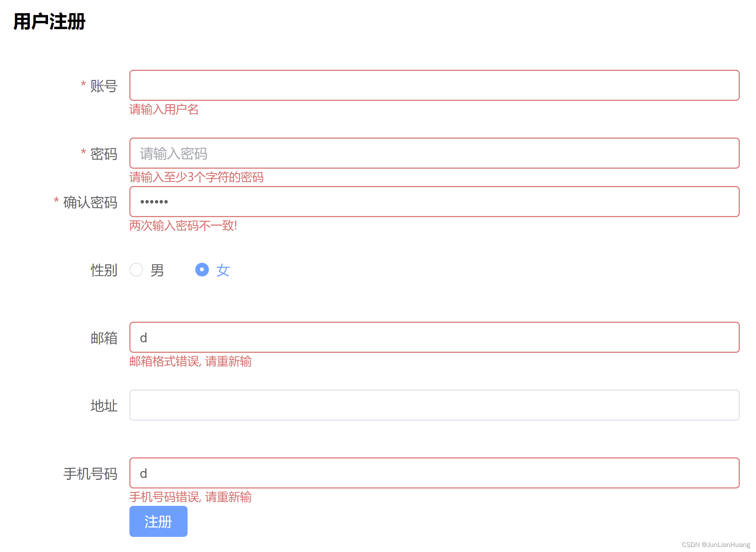
Task: Click the 确认密码 confirm password field
Action: pyautogui.click(x=434, y=202)
